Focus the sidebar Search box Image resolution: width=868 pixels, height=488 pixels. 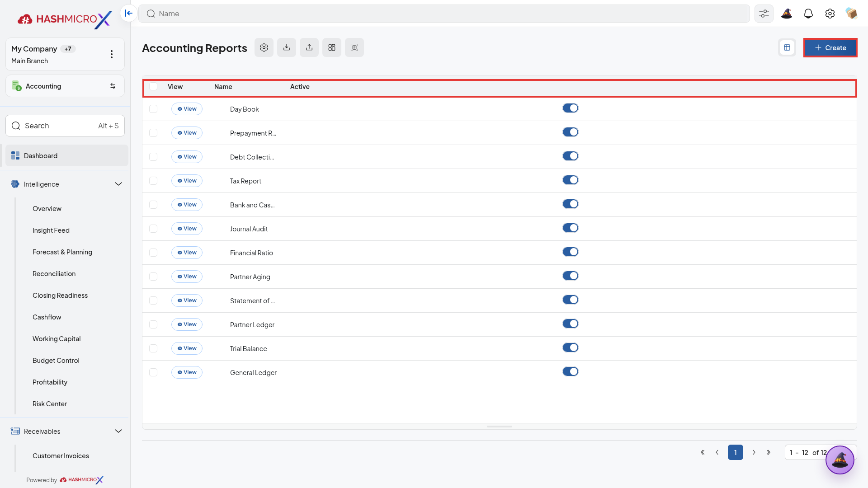point(65,126)
